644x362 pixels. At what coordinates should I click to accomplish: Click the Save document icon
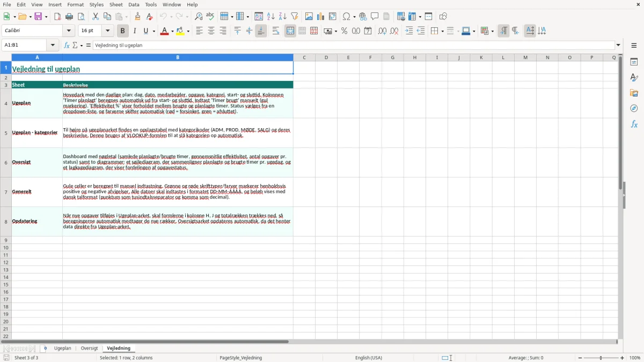pyautogui.click(x=38, y=17)
